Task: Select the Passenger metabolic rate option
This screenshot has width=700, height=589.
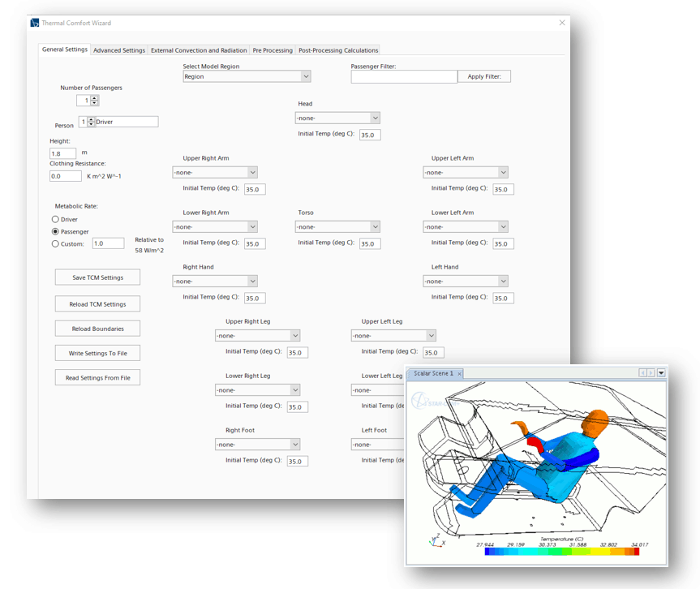Action: click(55, 231)
